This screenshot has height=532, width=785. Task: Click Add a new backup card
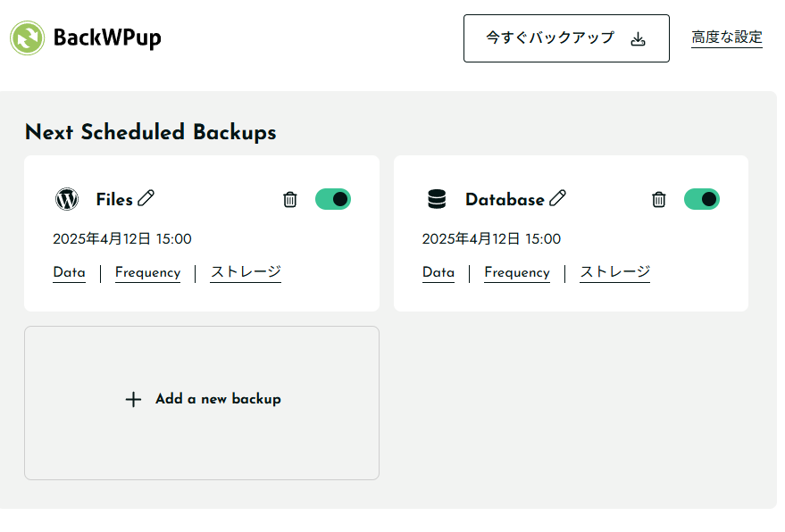coord(202,403)
